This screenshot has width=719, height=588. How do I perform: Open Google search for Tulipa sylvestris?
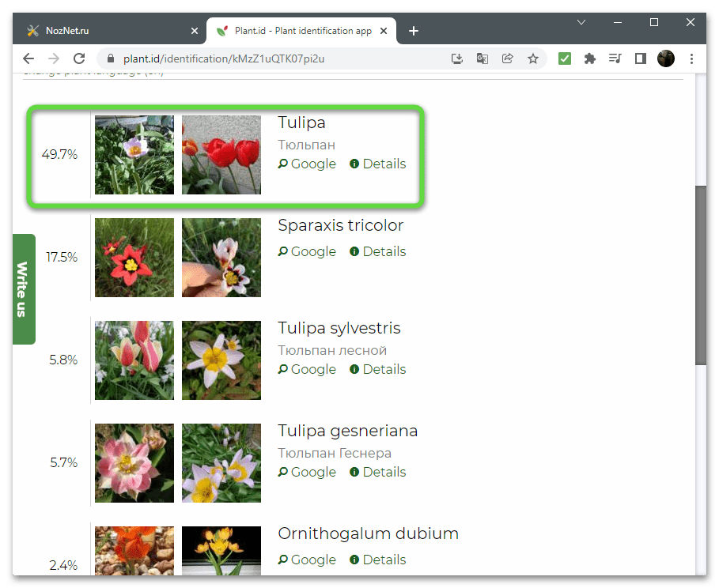(307, 369)
